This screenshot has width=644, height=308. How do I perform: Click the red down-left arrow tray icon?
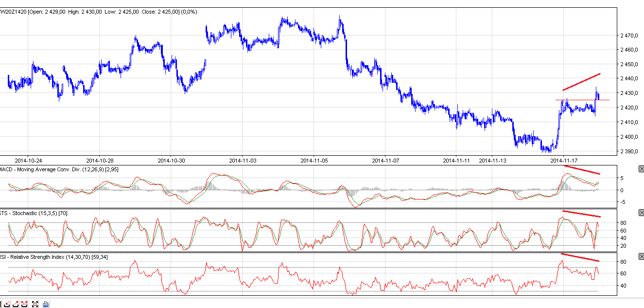7,304
